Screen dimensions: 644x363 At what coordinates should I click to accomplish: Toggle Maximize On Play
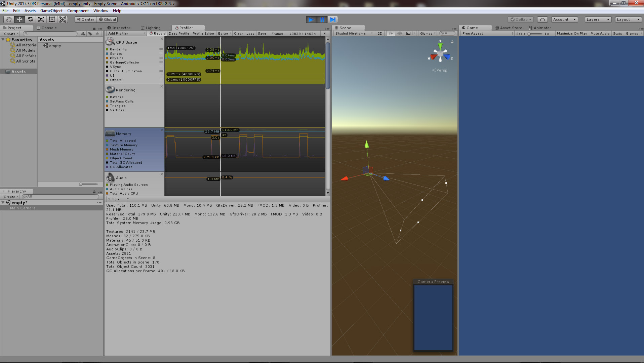coord(572,34)
